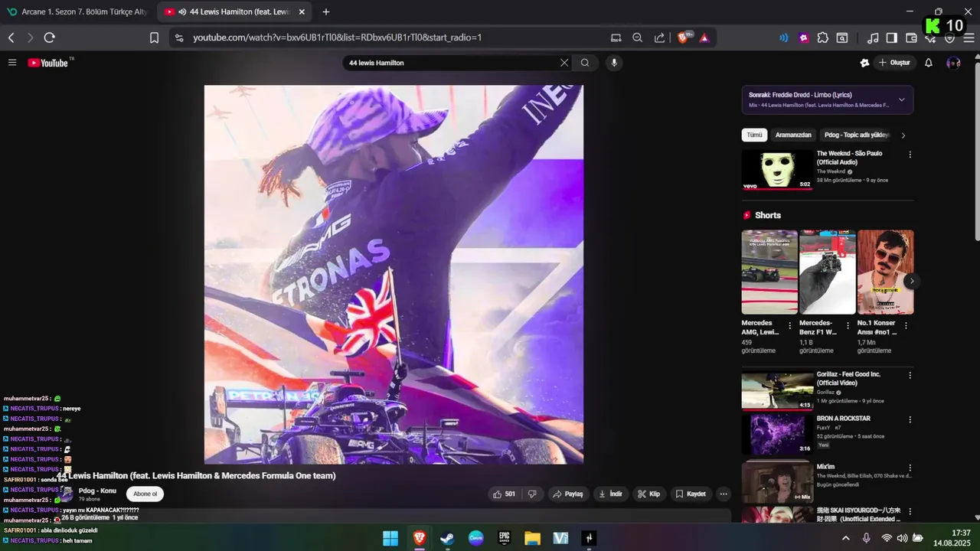Open Canva from the taskbar
The image size is (980, 551).
(475, 538)
